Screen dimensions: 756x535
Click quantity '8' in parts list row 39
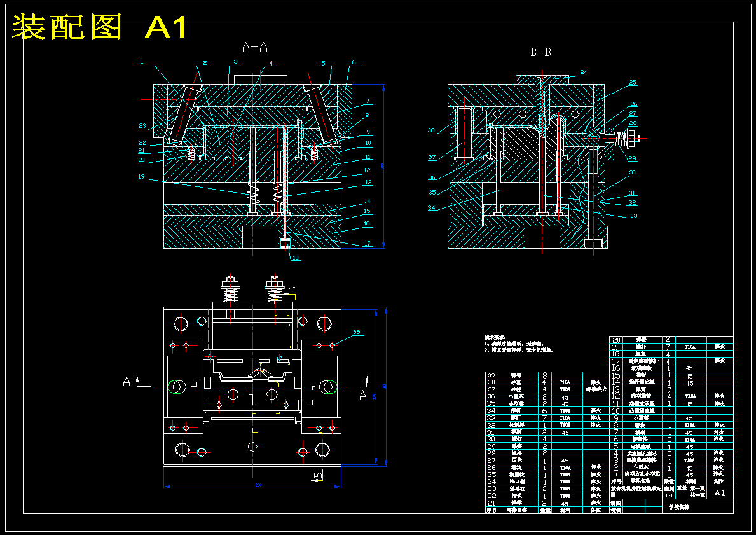(545, 375)
